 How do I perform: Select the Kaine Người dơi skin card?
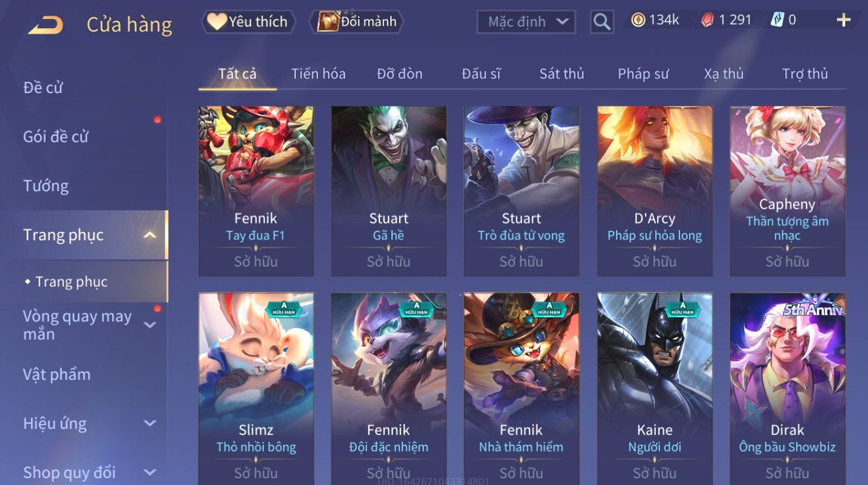(x=655, y=389)
